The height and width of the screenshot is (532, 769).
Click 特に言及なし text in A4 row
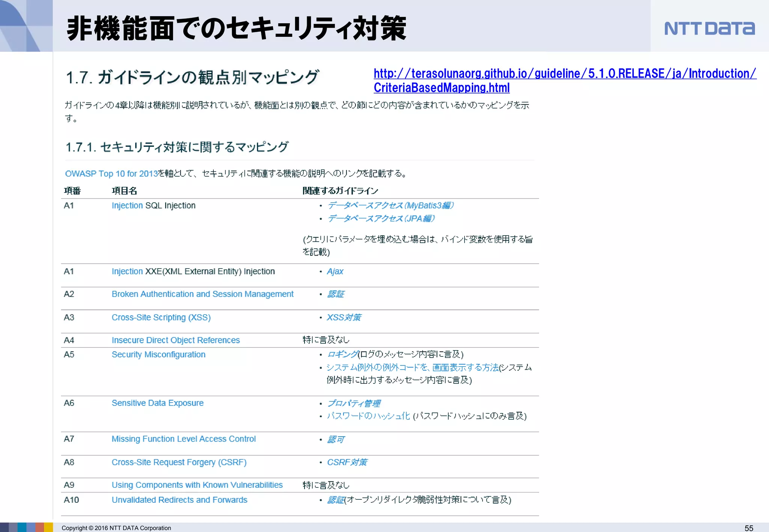pyautogui.click(x=326, y=340)
